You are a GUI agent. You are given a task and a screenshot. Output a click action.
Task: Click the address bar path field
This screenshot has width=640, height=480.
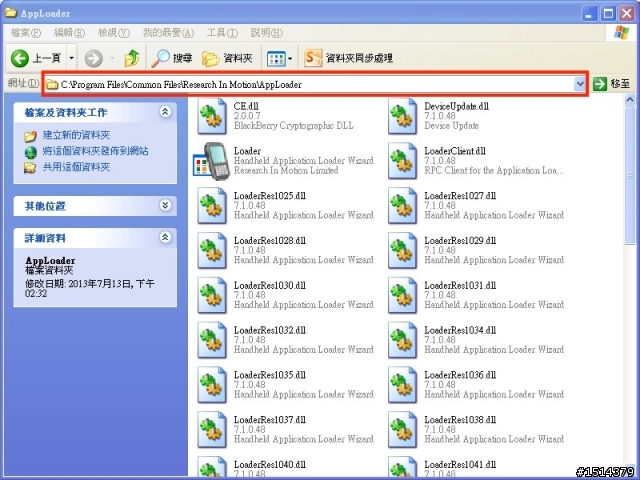309,84
